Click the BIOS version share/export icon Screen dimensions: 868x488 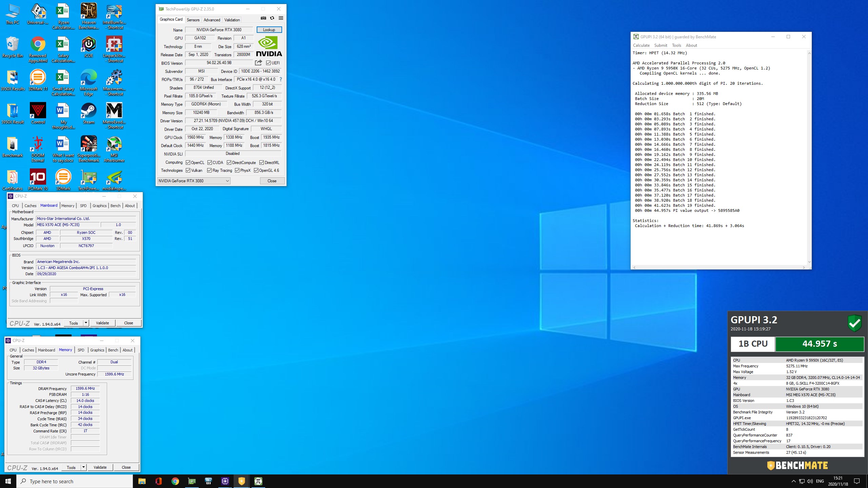258,63
